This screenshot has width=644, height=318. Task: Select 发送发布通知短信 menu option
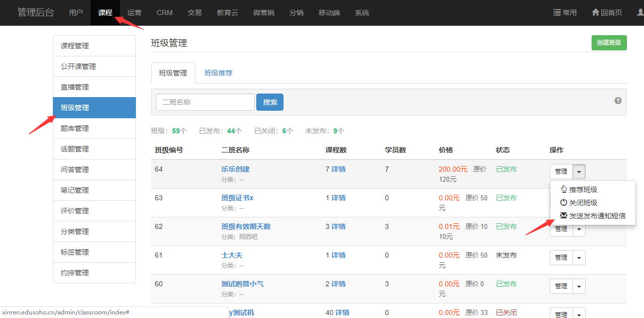point(597,216)
